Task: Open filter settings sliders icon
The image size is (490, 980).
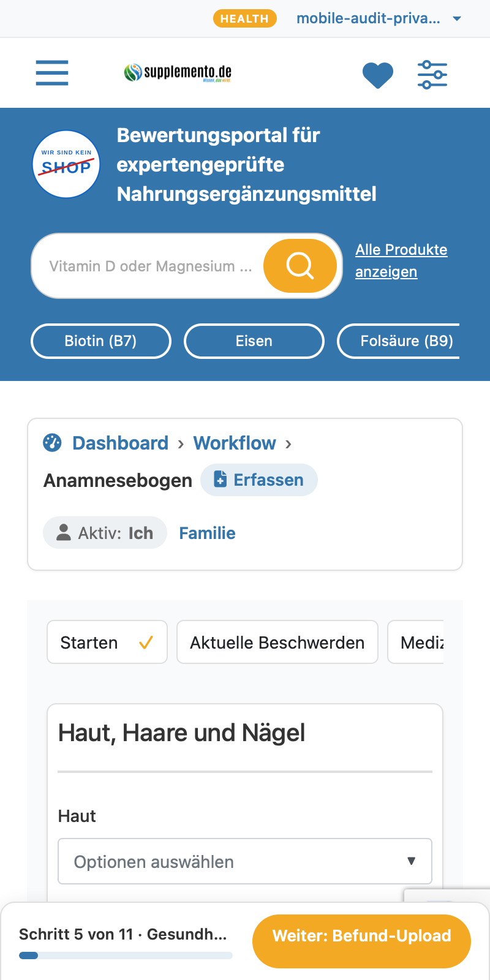Action: 432,75
